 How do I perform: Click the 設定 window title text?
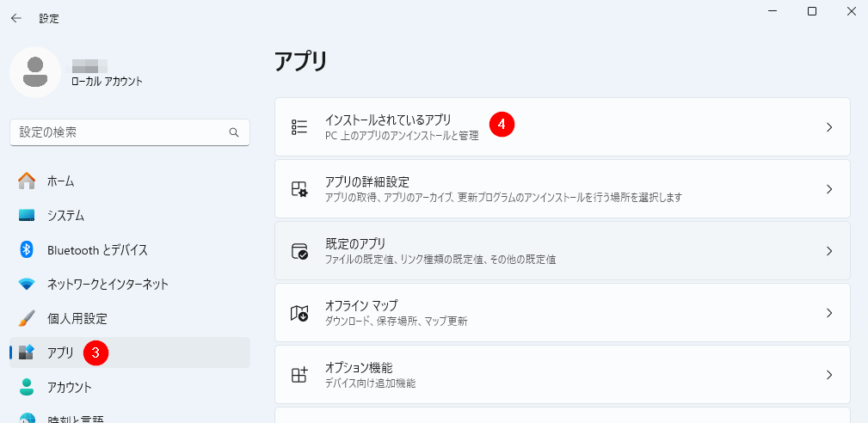(49, 19)
